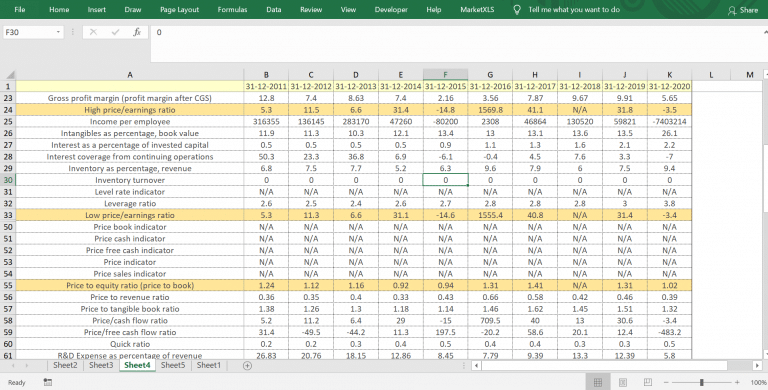Switch to the Sheet1 tab
The width and height of the screenshot is (768, 390).
[209, 365]
